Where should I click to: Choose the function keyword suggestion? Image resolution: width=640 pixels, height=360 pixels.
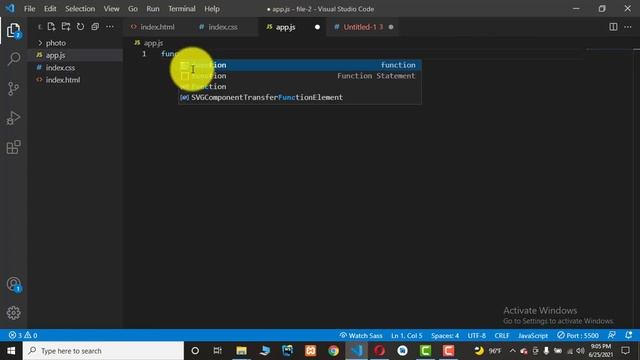click(x=300, y=65)
